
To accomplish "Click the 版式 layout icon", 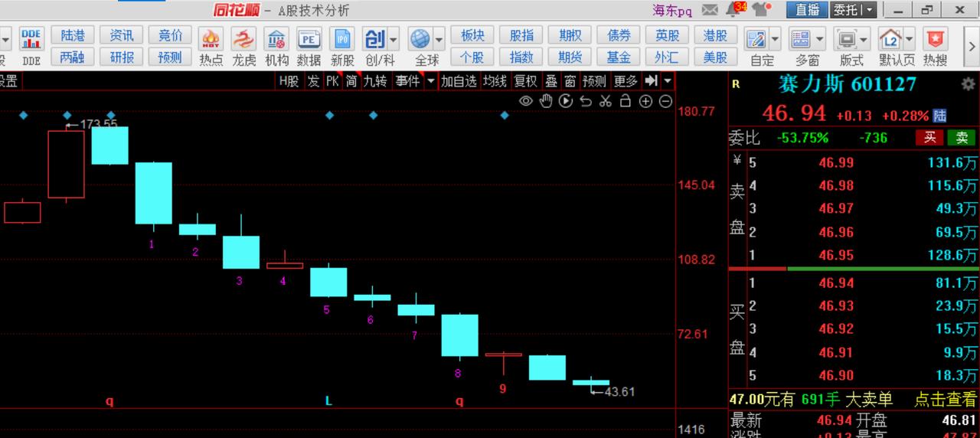I will [847, 39].
